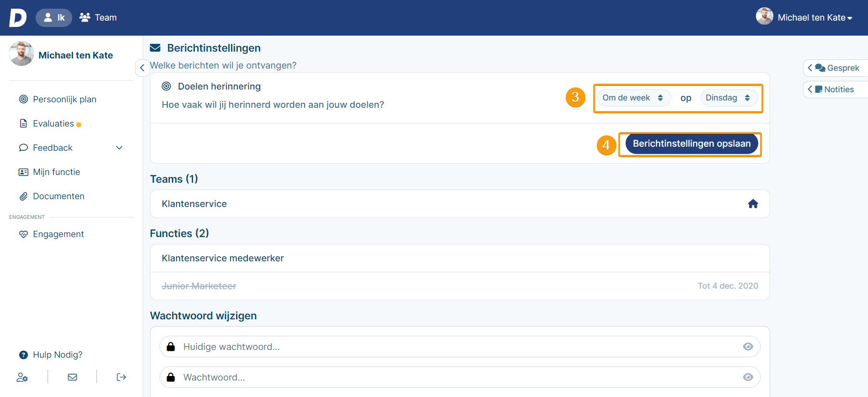This screenshot has width=868, height=397.
Task: Open Hulp Nodig? help link
Action: click(x=58, y=355)
